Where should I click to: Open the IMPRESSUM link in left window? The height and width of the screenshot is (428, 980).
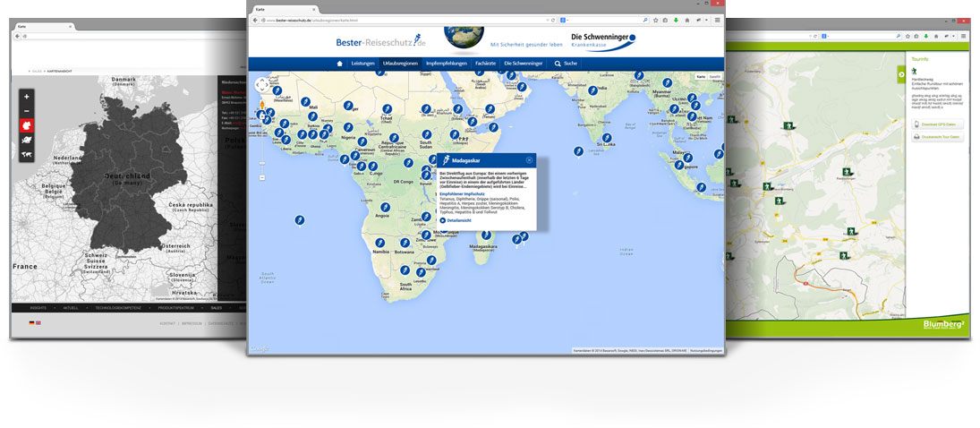point(192,323)
